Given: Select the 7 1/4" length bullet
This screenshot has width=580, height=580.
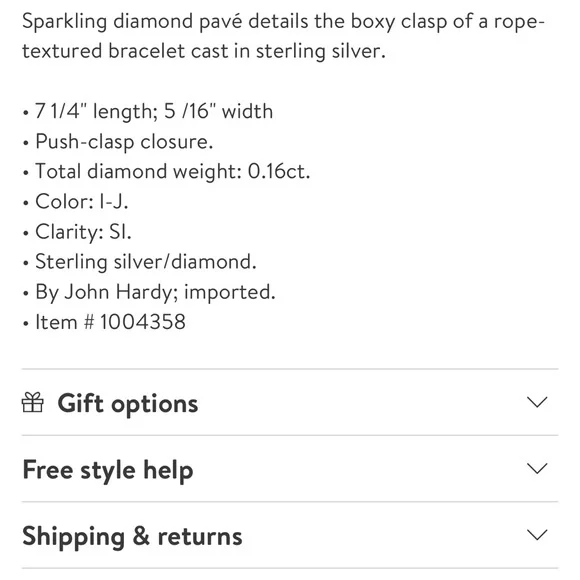Looking at the screenshot, I should coord(148,111).
